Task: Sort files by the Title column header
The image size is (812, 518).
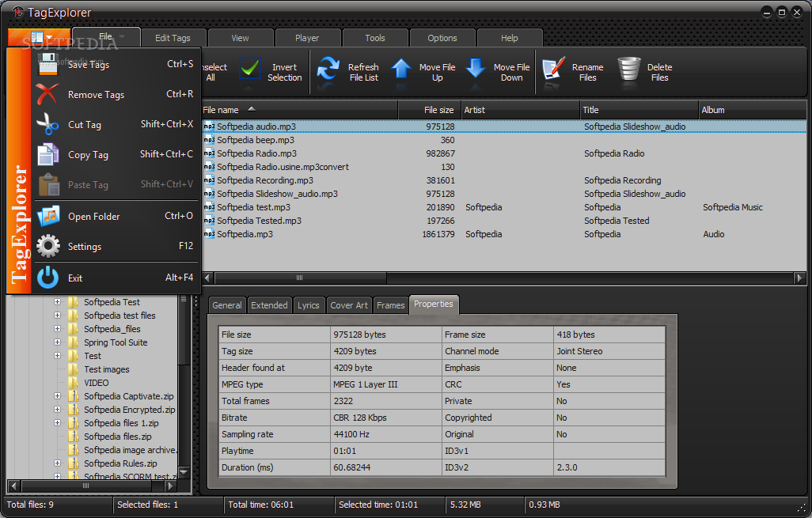Action: [x=639, y=110]
